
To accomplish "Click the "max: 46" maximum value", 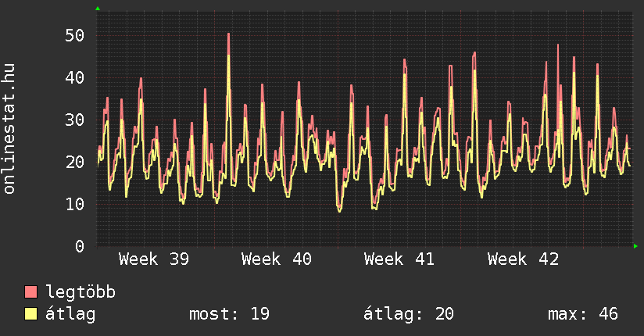I will pos(582,314).
